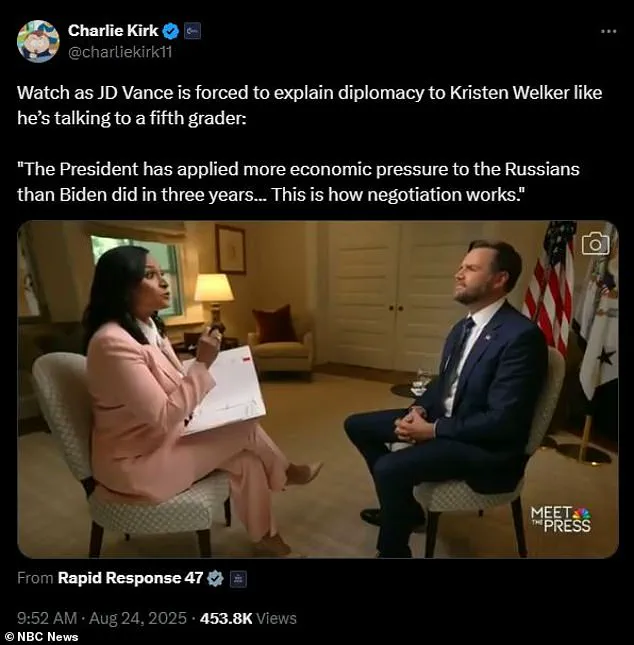This screenshot has width=634, height=645.
Task: Click the American flag in the video frame
Action: [x=550, y=288]
